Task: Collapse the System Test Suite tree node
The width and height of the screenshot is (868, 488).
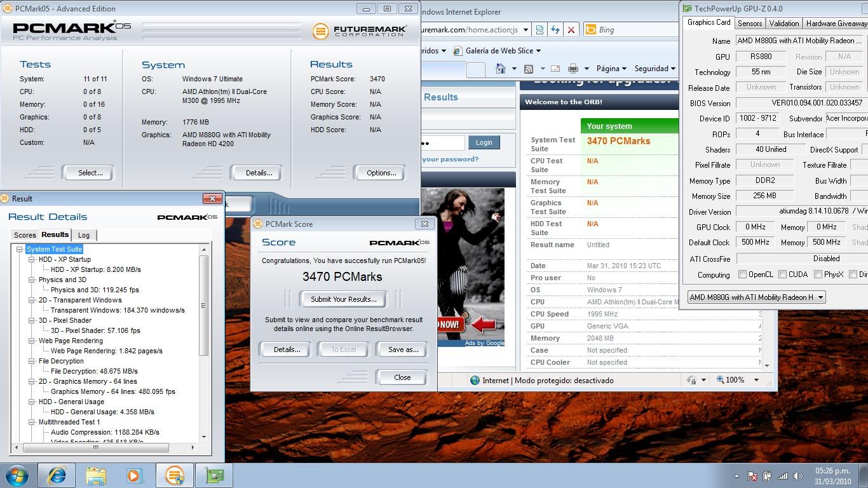Action: click(x=20, y=249)
